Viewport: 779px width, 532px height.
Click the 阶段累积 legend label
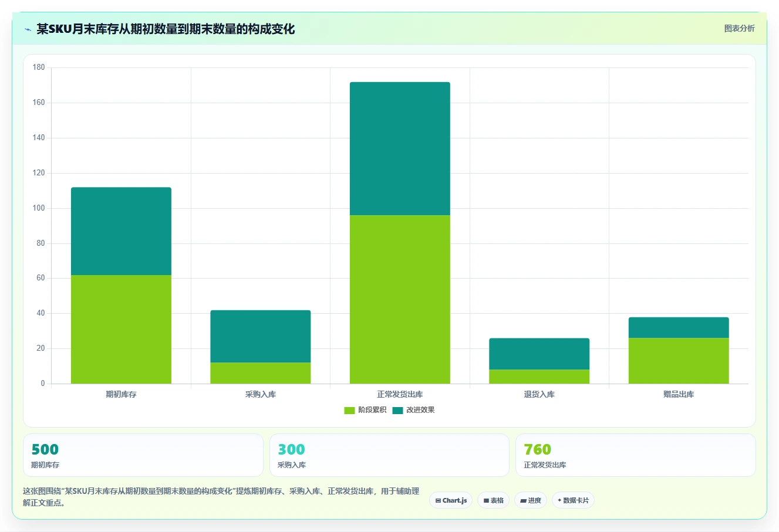(372, 410)
